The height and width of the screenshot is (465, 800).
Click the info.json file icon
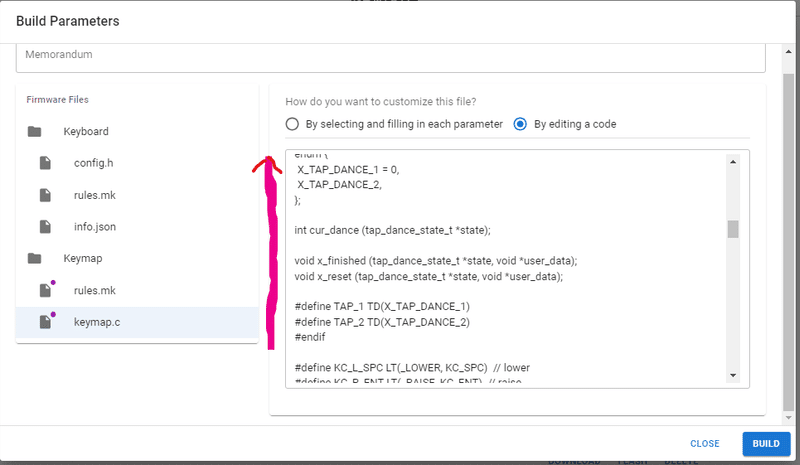coord(44,227)
